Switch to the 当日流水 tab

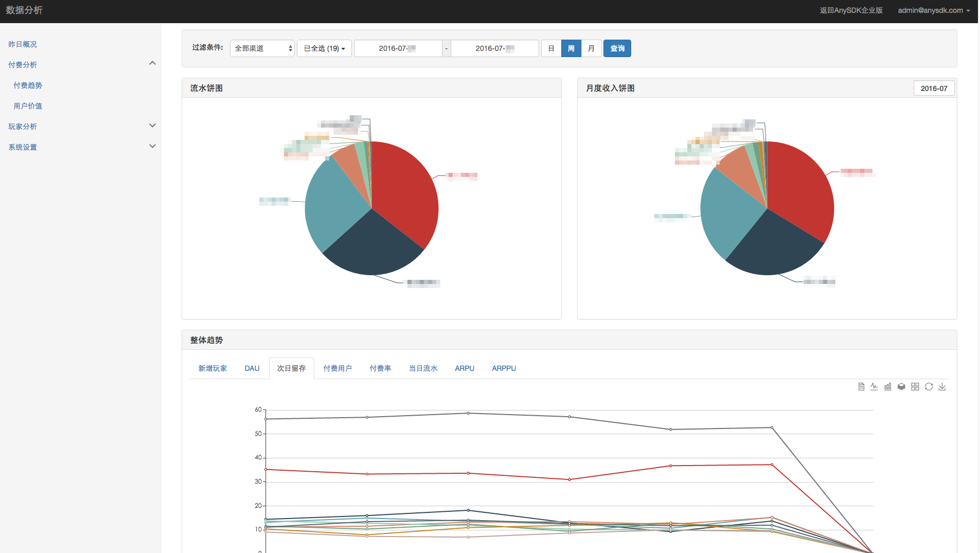(423, 368)
